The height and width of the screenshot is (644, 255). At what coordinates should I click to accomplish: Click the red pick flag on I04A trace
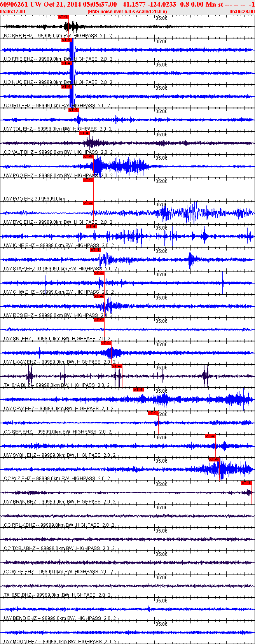pyautogui.click(x=117, y=366)
